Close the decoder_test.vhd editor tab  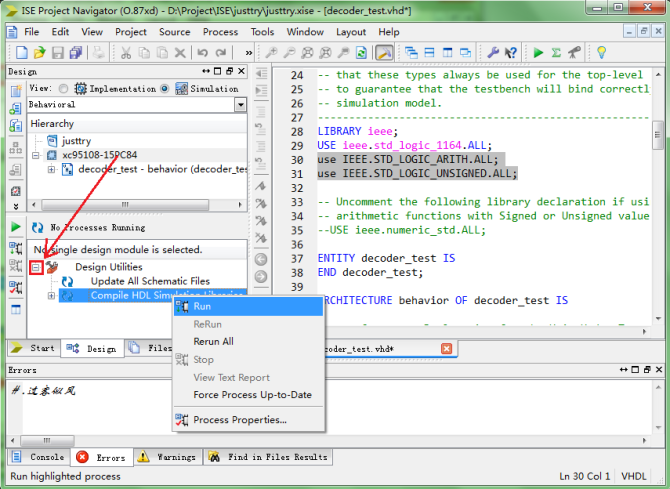[x=447, y=349]
